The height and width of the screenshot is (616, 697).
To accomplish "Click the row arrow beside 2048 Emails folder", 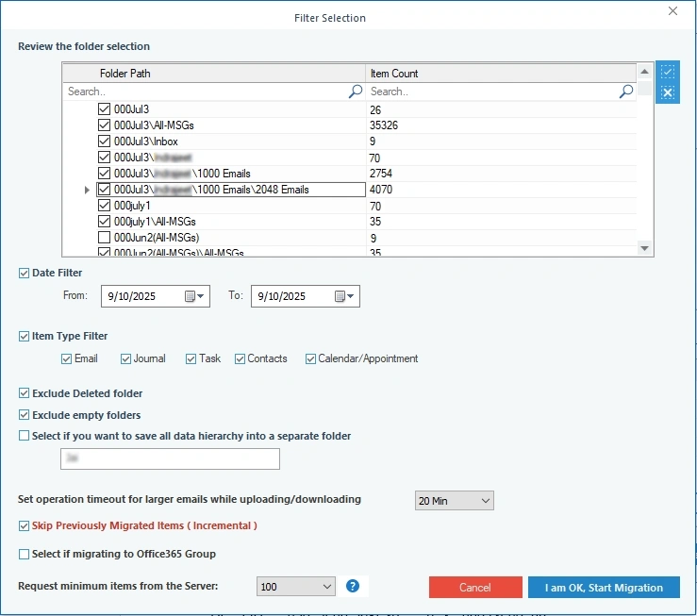I will coord(87,190).
